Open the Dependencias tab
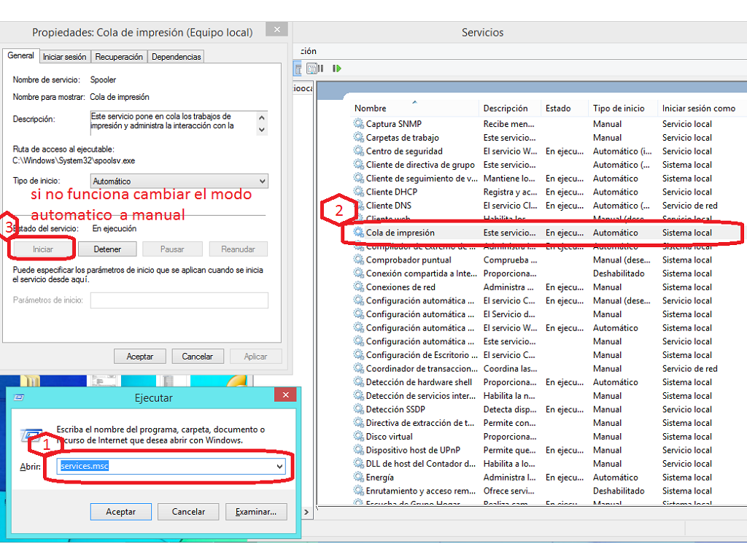This screenshot has height=560, width=747. coord(176,56)
